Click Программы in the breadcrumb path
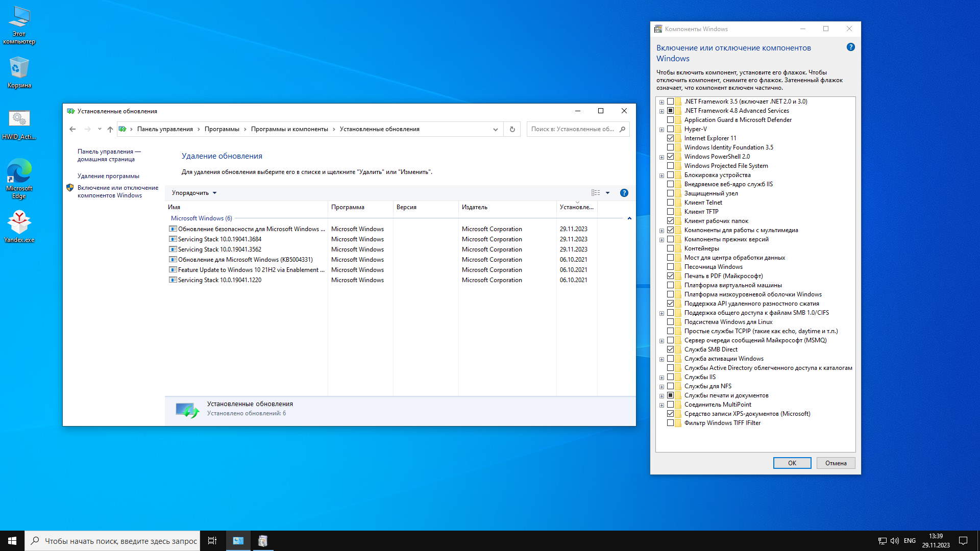The height and width of the screenshot is (551, 980). [222, 129]
